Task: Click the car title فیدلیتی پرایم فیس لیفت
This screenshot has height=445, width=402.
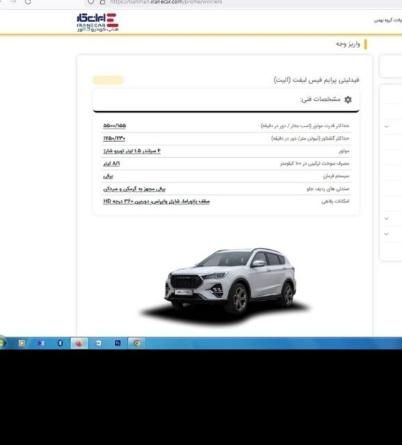Action: pos(316,80)
